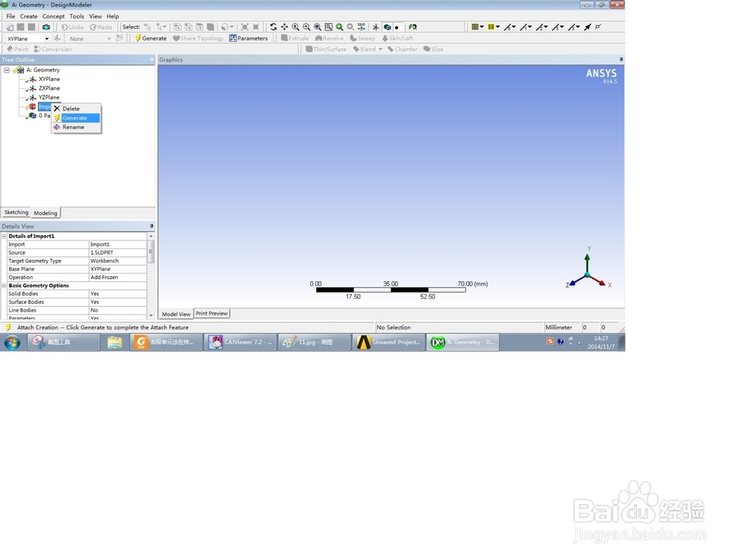Open the Windows Start button
Image resolution: width=747 pixels, height=560 pixels.
tap(13, 342)
